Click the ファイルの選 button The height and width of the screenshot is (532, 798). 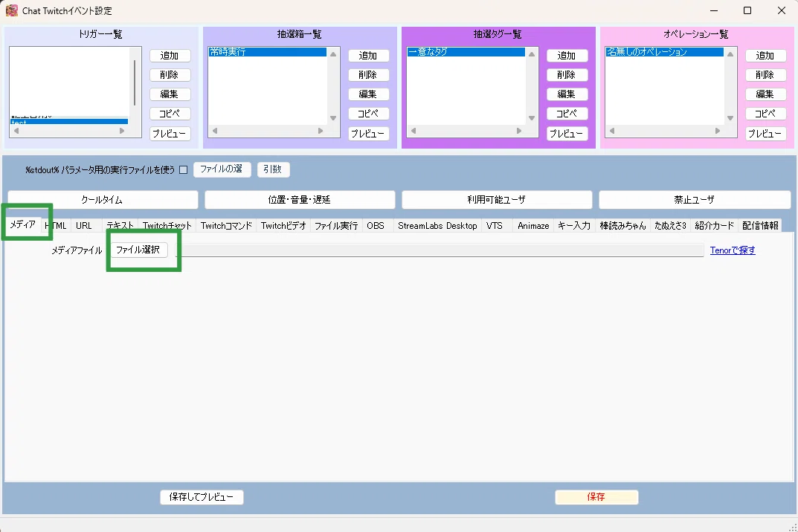(222, 169)
